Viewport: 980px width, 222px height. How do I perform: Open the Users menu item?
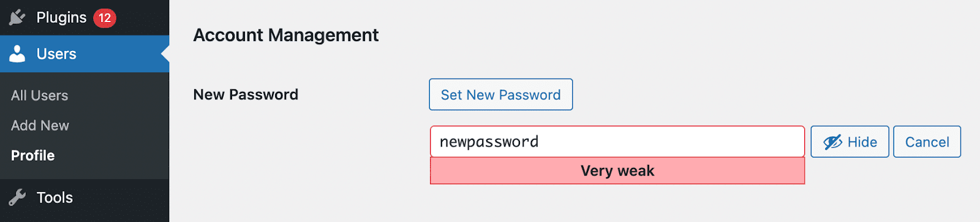85,54
